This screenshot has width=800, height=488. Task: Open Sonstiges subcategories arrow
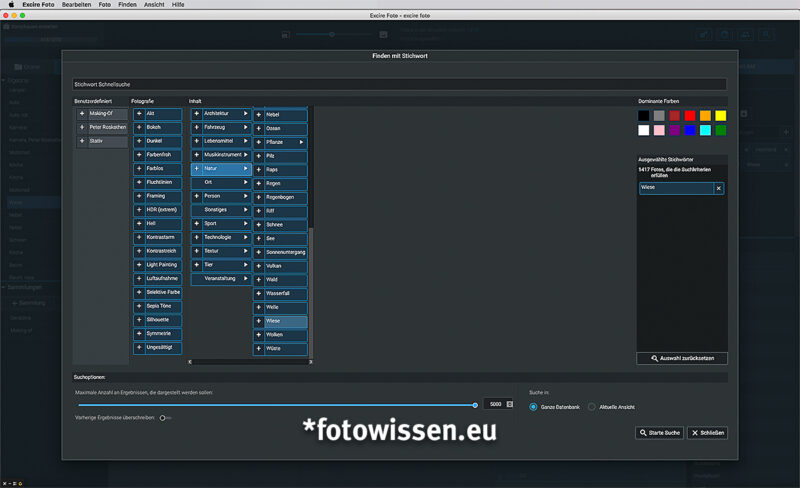[245, 210]
